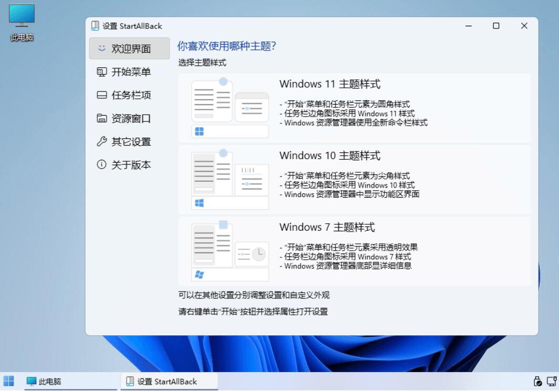Open the 开始菜单 settings page
The width and height of the screenshot is (559, 392).
(x=129, y=71)
